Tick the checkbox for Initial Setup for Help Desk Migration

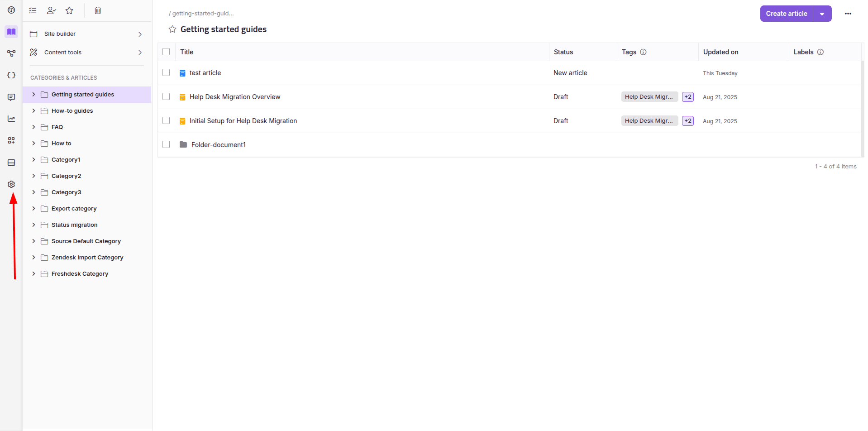point(166,120)
